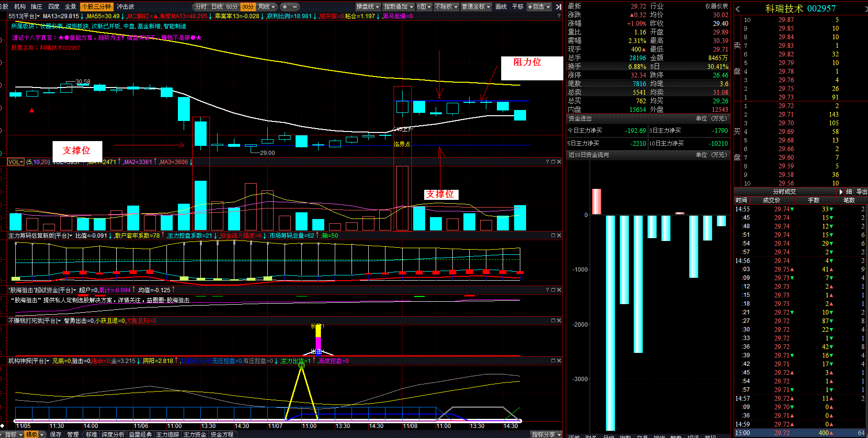Select the 主力资金 template
The height and width of the screenshot is (438, 868).
click(195, 434)
